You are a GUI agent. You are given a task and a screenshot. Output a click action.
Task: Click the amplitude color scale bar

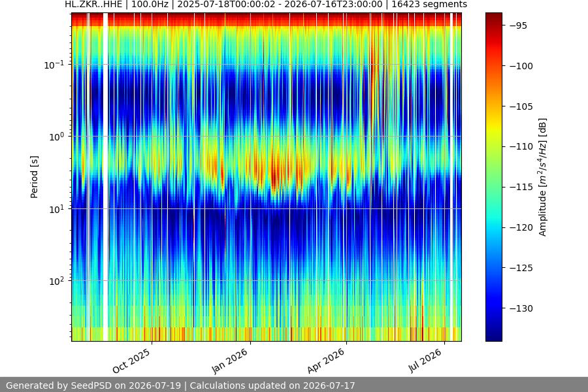(x=493, y=177)
